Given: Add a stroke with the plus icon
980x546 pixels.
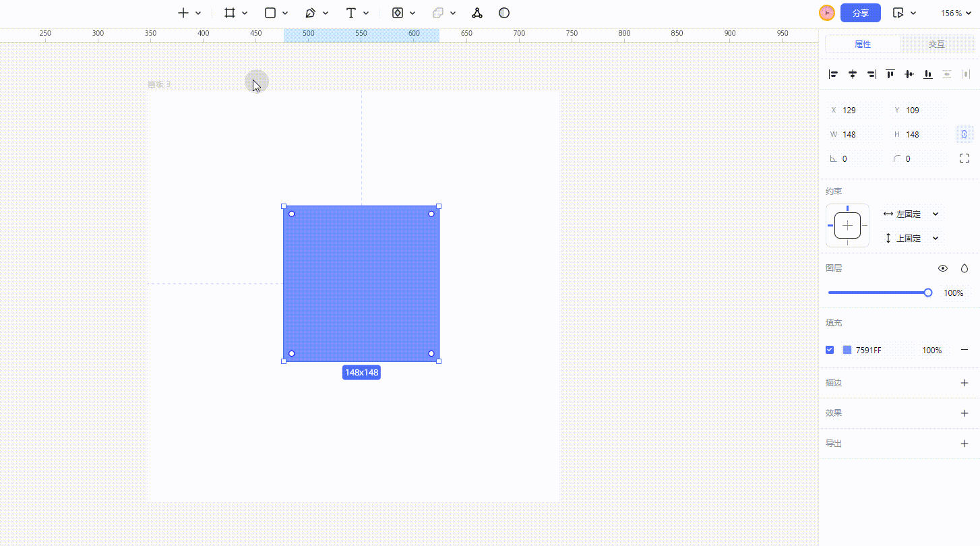Looking at the screenshot, I should tap(964, 383).
